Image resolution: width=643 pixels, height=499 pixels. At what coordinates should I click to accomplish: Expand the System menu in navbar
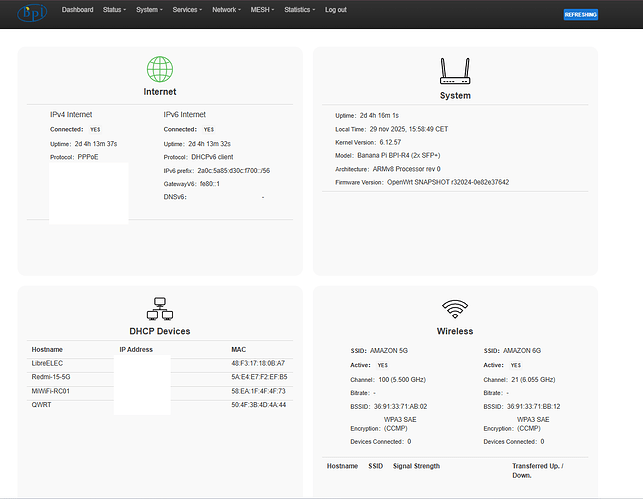[149, 10]
